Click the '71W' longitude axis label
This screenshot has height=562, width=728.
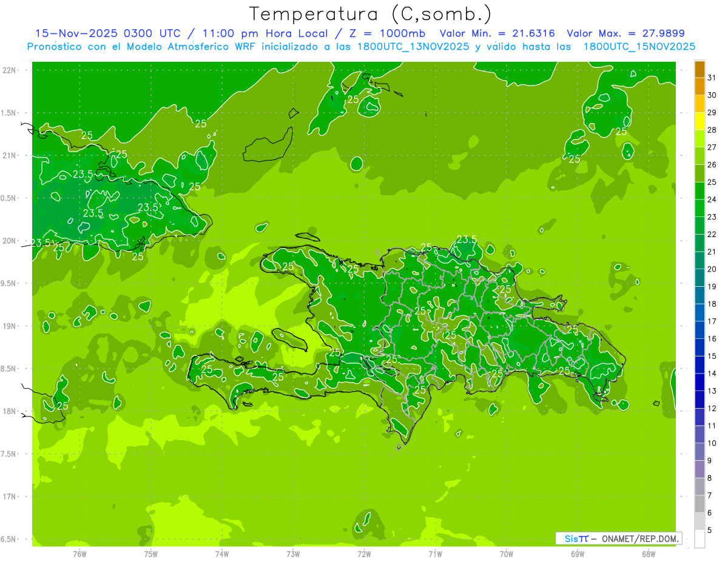(x=435, y=554)
